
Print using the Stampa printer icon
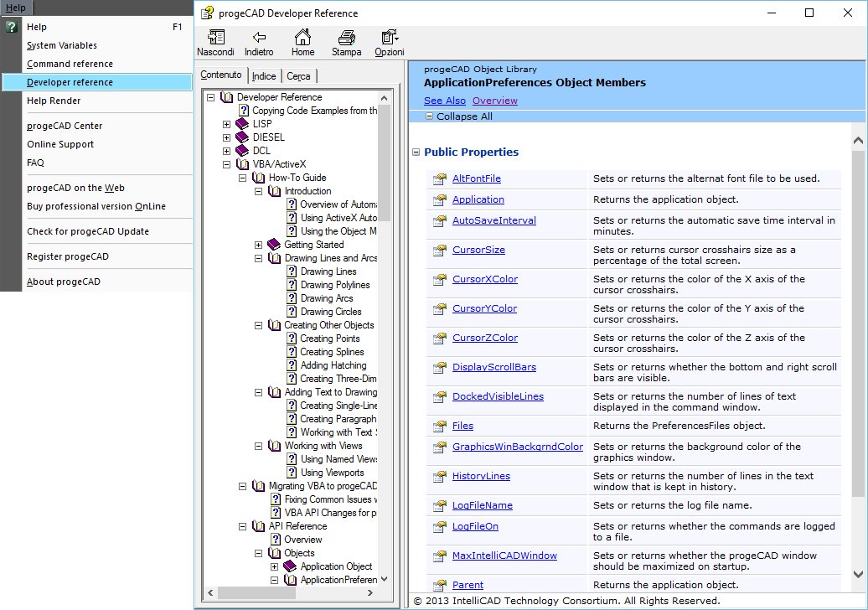click(346, 38)
